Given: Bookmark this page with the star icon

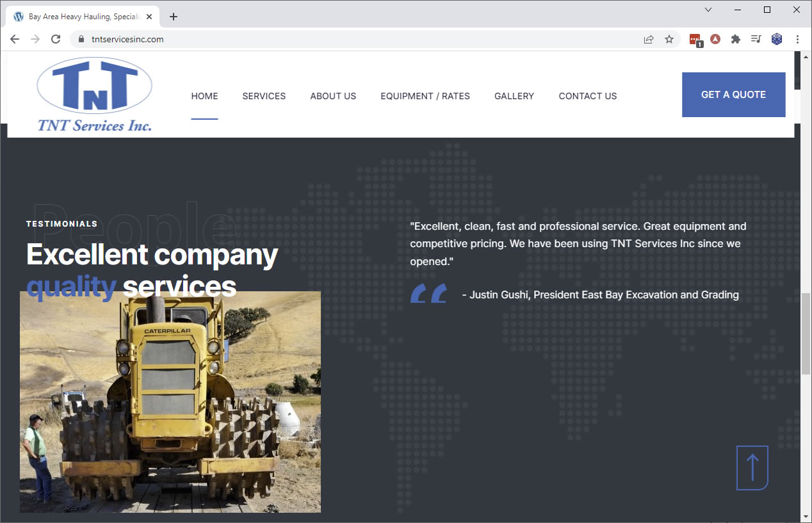Looking at the screenshot, I should (x=669, y=39).
